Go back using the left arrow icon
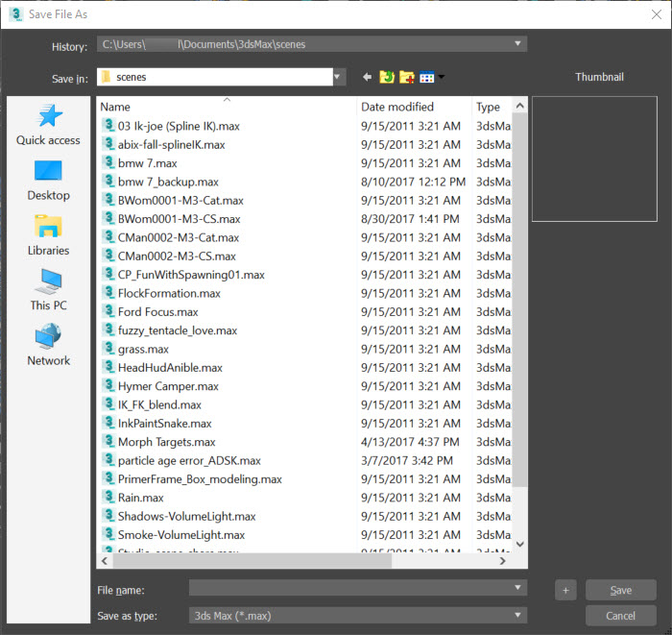Image resolution: width=672 pixels, height=635 pixels. click(x=367, y=77)
